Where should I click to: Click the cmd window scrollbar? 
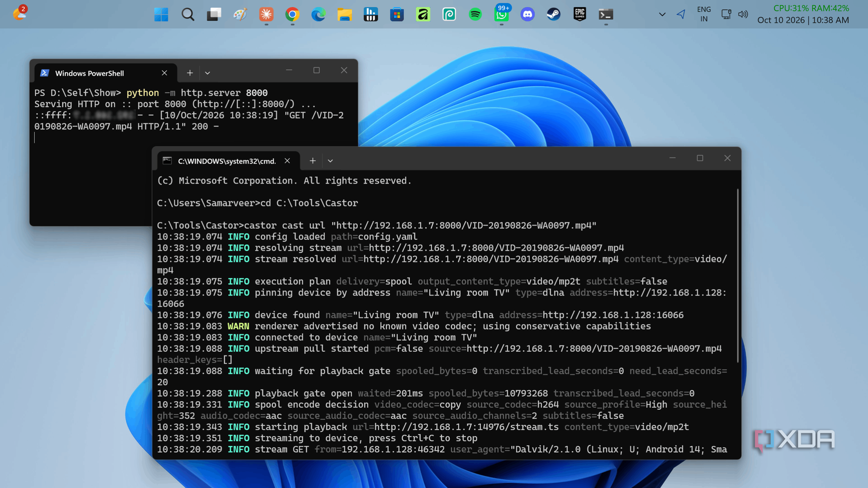(738, 275)
